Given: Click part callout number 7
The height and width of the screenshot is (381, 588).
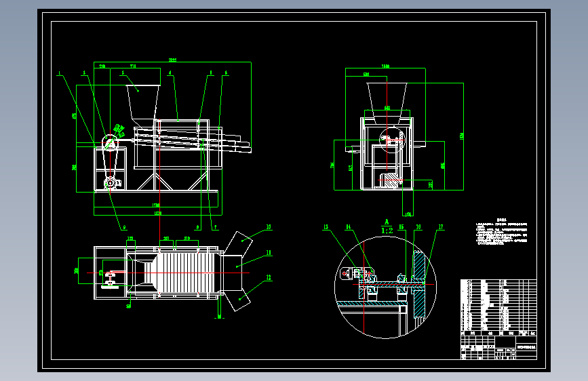Looking at the screenshot, I should pyautogui.click(x=215, y=227).
